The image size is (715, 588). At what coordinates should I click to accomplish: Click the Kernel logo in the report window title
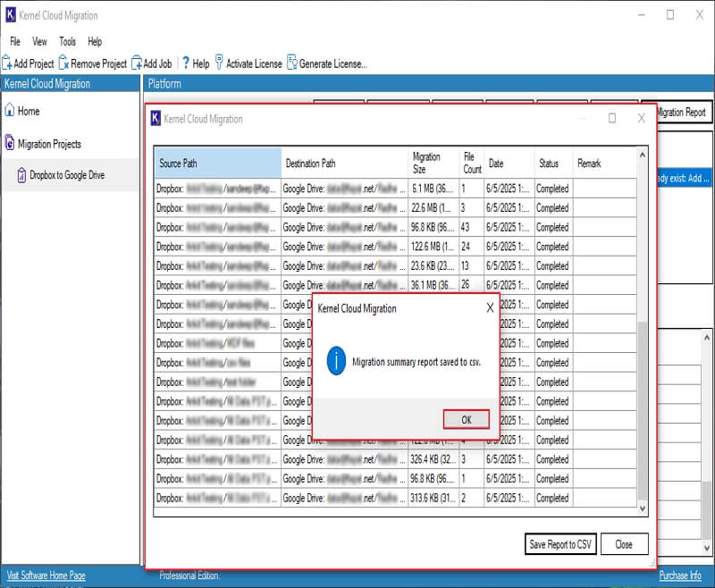(156, 119)
